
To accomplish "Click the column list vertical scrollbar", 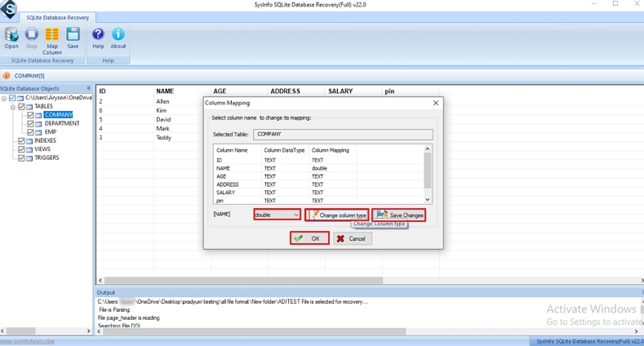I will 427,173.
